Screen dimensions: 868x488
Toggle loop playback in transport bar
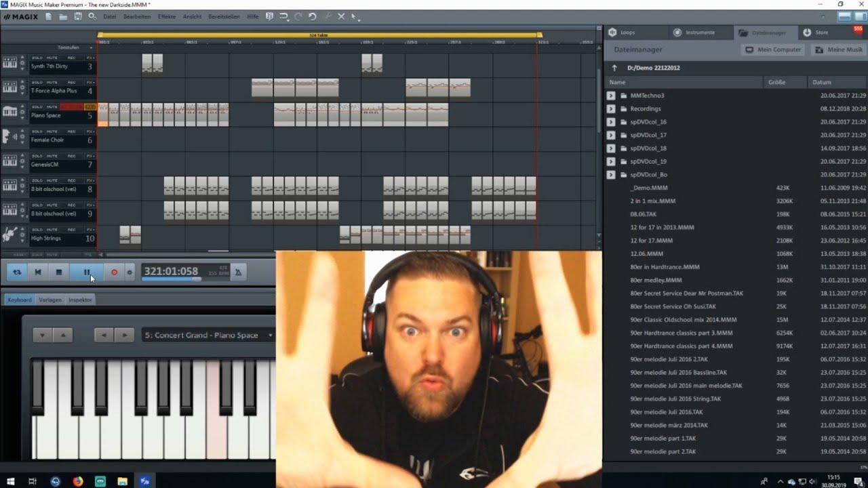point(17,272)
